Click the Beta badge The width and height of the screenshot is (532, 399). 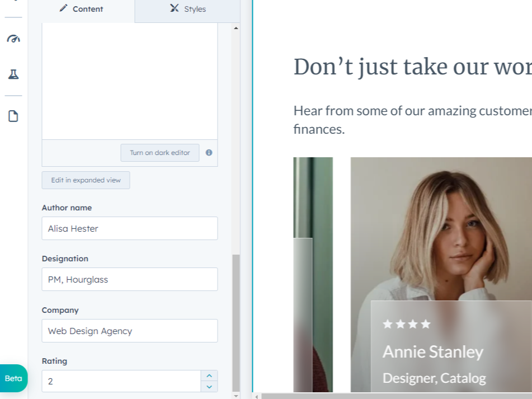click(x=13, y=378)
